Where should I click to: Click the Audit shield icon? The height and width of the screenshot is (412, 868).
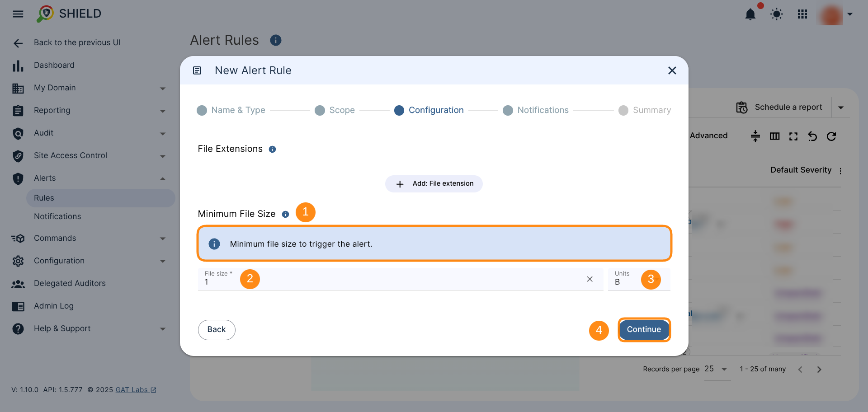coord(18,133)
